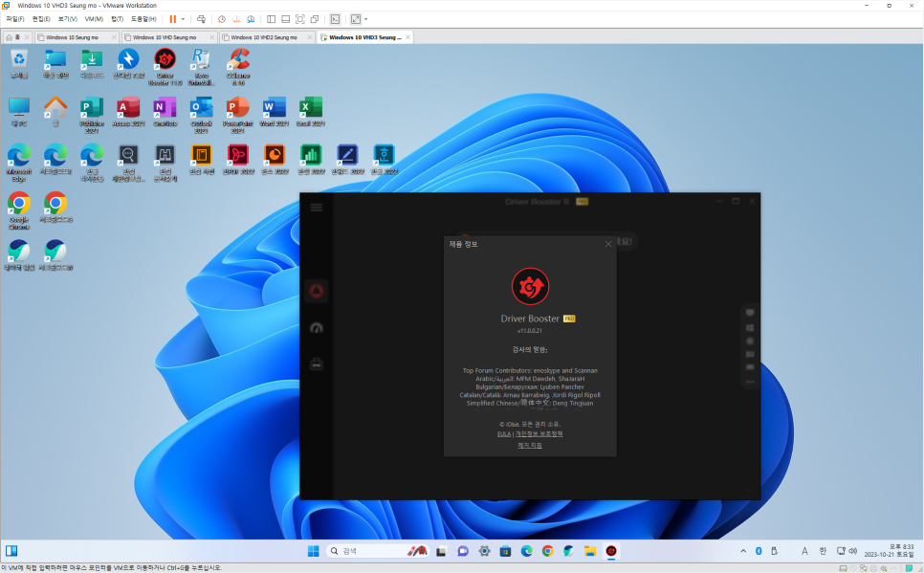Select Revo Uninstaller desktop shortcut

201,68
